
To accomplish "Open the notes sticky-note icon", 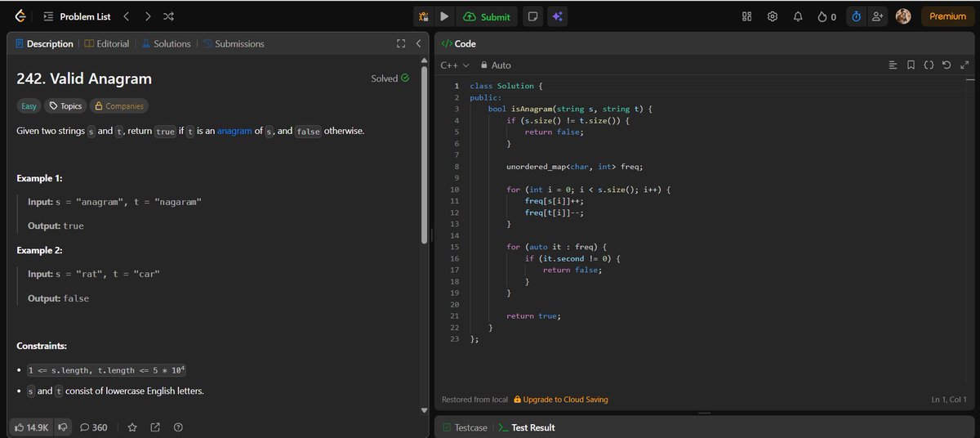I will click(x=532, y=16).
